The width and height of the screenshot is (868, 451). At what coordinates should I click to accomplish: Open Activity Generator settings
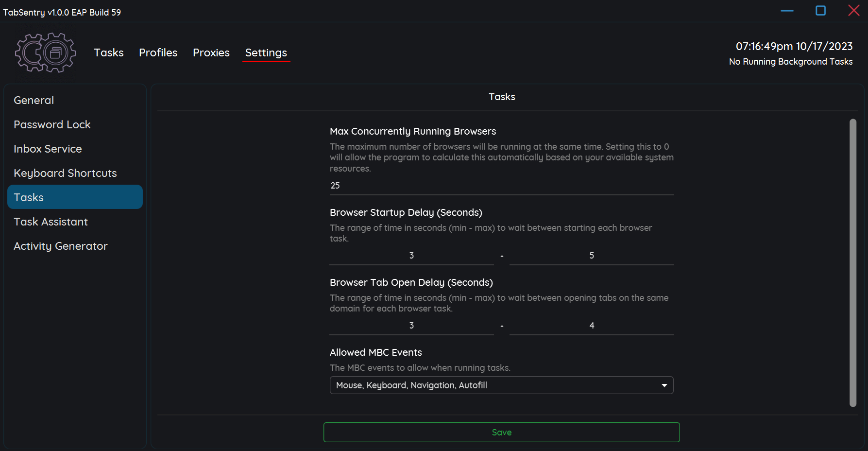coord(61,246)
